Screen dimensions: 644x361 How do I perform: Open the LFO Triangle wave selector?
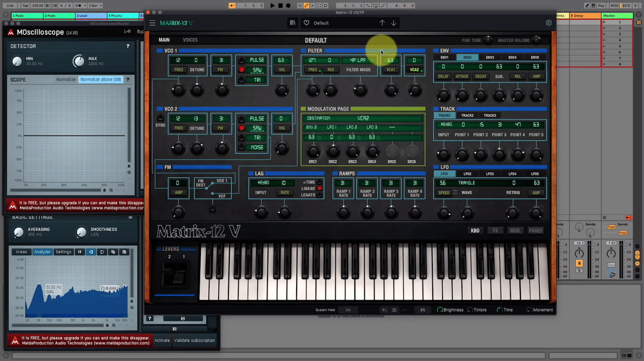click(x=467, y=183)
